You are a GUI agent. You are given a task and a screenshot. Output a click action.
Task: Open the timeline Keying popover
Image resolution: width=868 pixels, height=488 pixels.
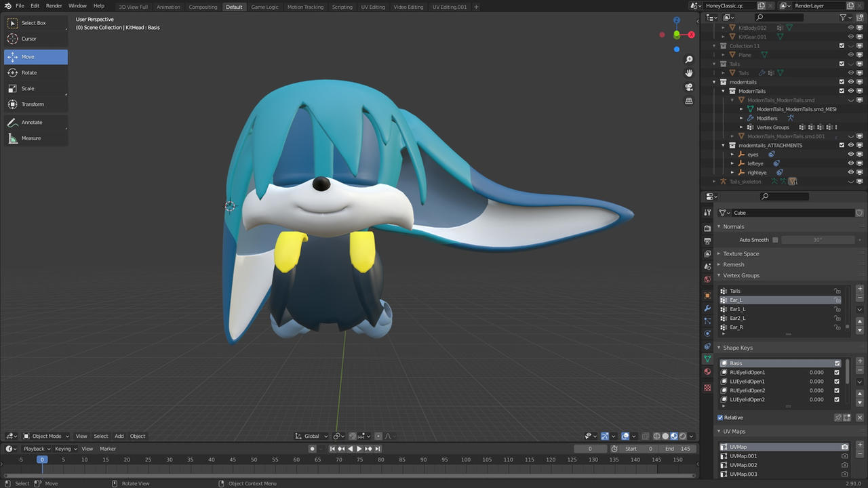tap(65, 449)
